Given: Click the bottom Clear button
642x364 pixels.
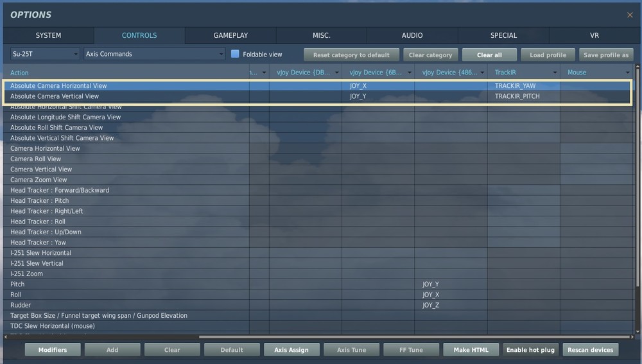Looking at the screenshot, I should [x=172, y=350].
